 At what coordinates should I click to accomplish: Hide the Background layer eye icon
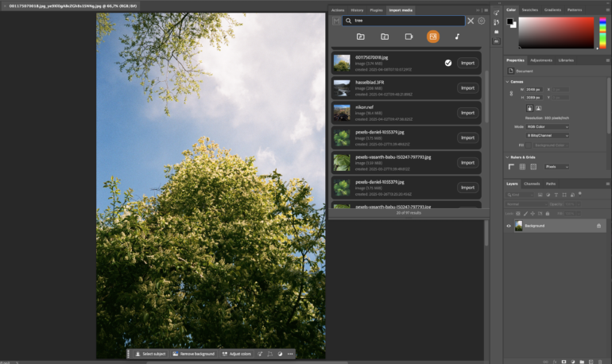509,226
